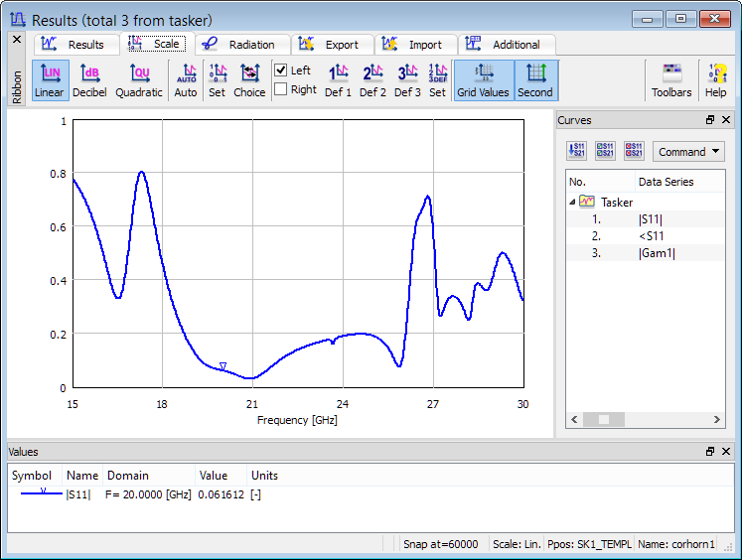Open the Help icon
The width and height of the screenshot is (742, 560).
click(x=715, y=79)
